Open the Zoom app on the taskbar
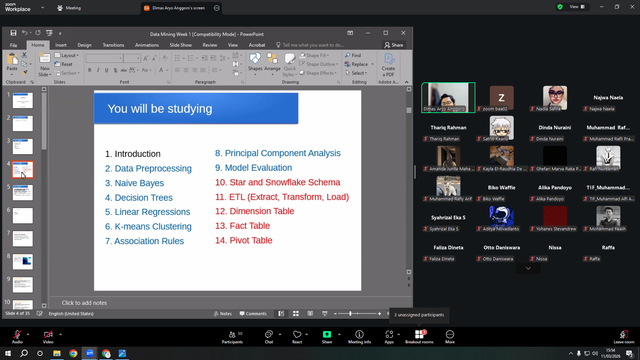Viewport: 640px width, 360px height. [90, 353]
